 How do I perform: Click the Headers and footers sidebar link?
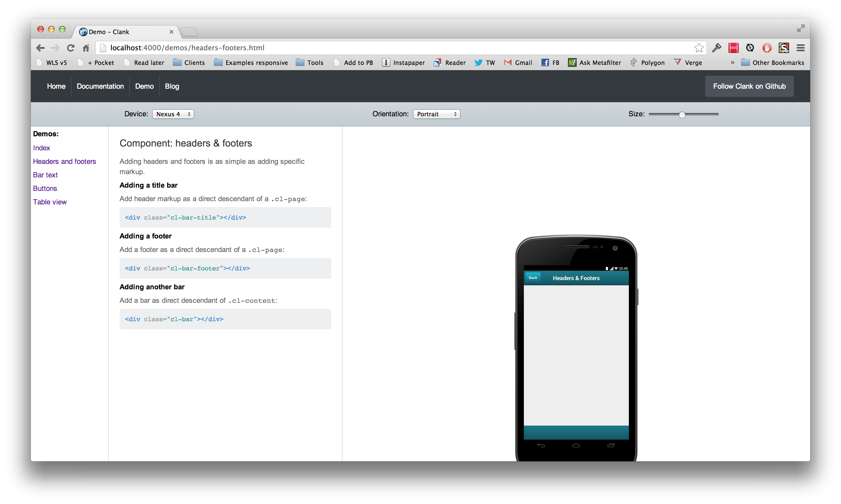click(65, 161)
